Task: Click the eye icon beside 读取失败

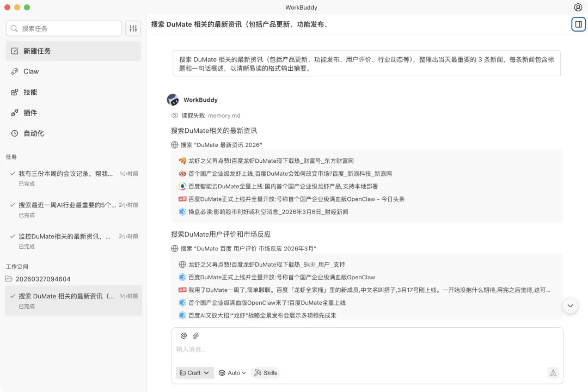Action: 174,115
